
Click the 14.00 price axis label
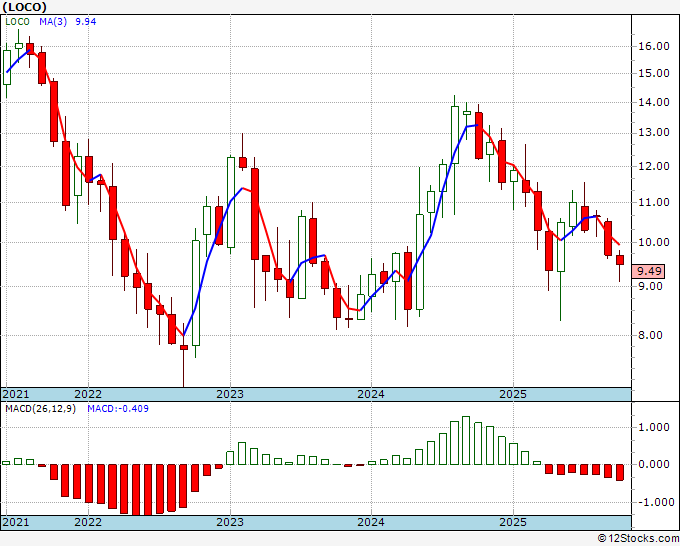click(654, 103)
